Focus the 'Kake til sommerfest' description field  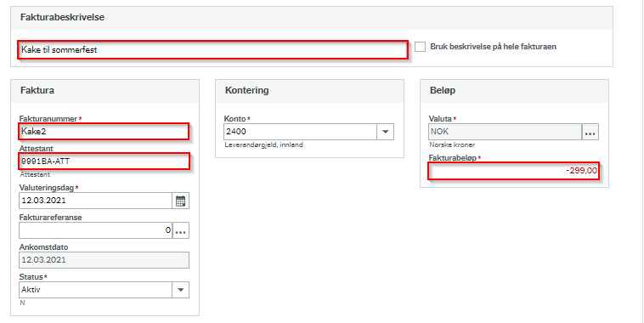[212, 49]
